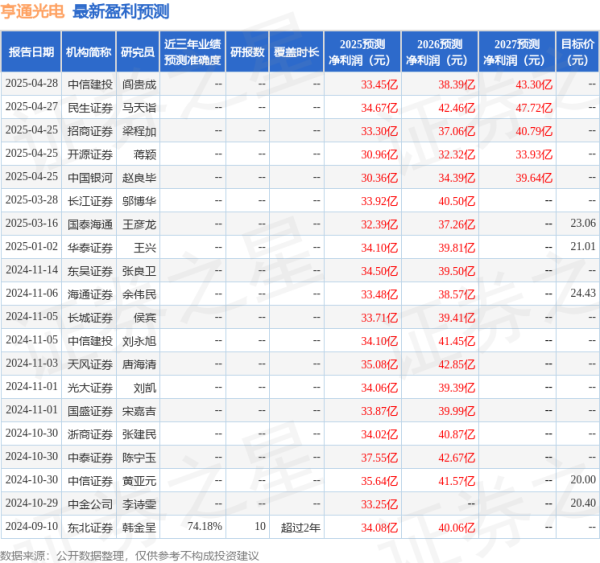Click the 37.55亿 profit forecast
The width and height of the screenshot is (600, 563).
379,458
